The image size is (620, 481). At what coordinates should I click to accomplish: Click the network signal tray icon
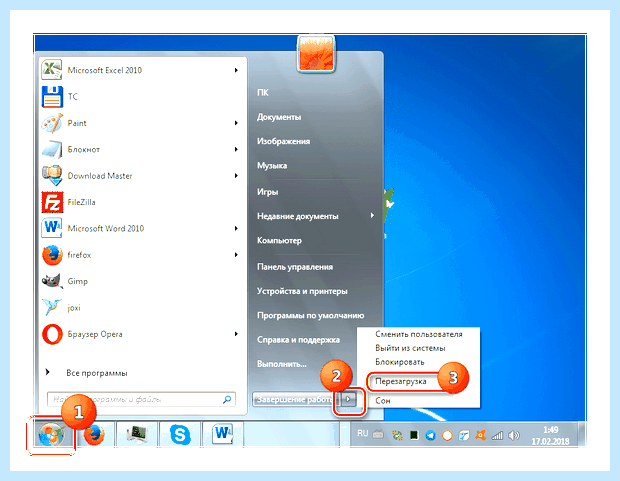(497, 436)
